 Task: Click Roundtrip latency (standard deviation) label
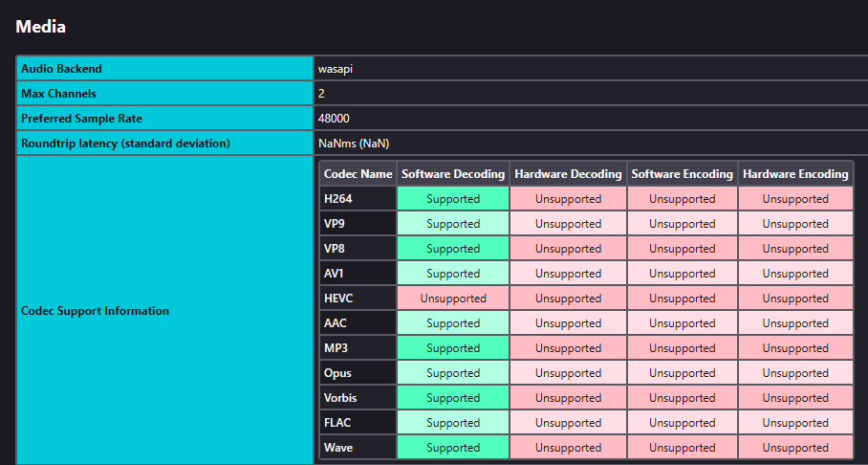[x=125, y=144]
